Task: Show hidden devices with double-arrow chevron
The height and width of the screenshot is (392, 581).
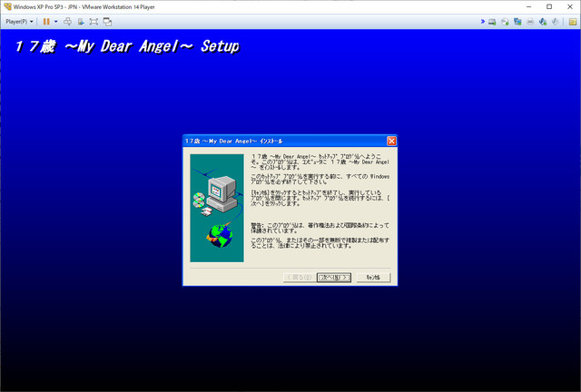Action: click(483, 22)
